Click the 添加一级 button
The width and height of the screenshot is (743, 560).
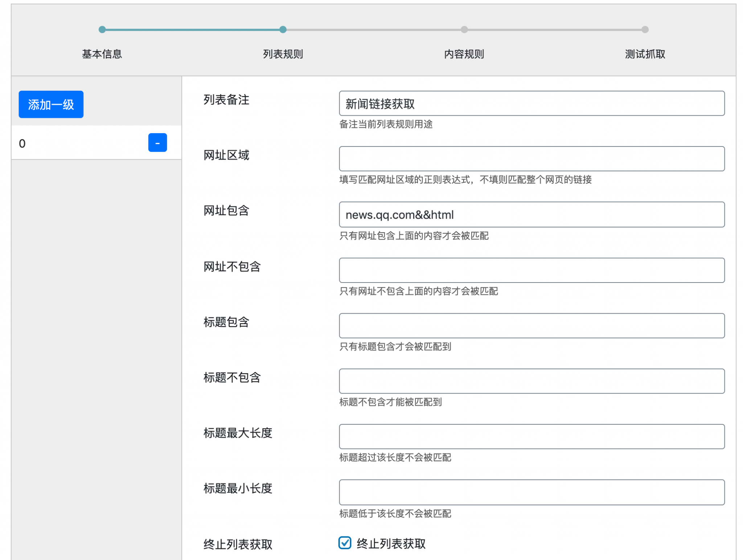[51, 104]
